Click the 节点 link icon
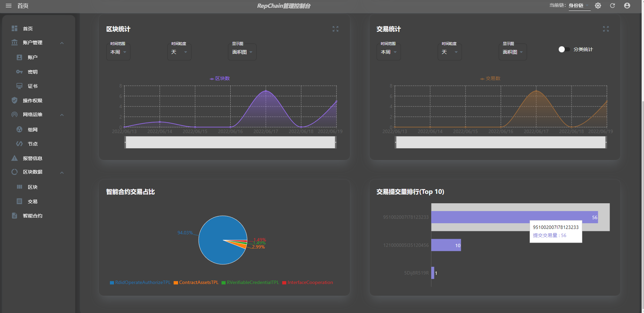The image size is (644, 313). pyautogui.click(x=20, y=144)
